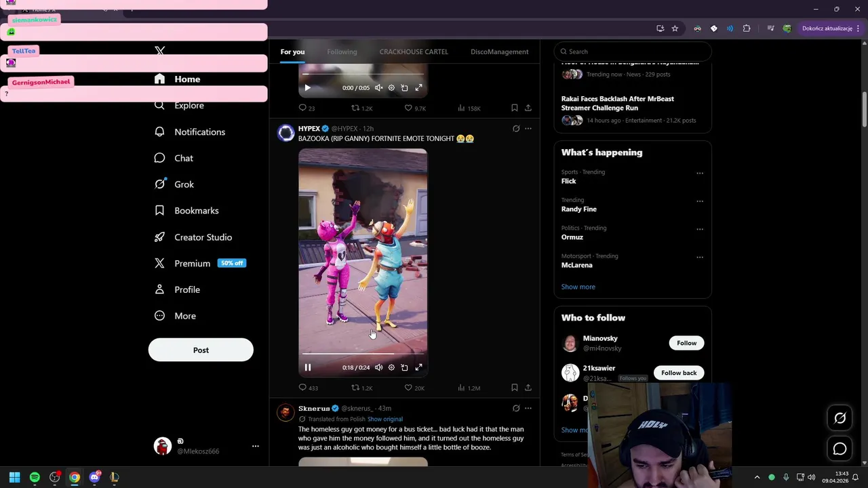Reply to the HYPEX post (433)
The image size is (868, 488).
pyautogui.click(x=308, y=388)
